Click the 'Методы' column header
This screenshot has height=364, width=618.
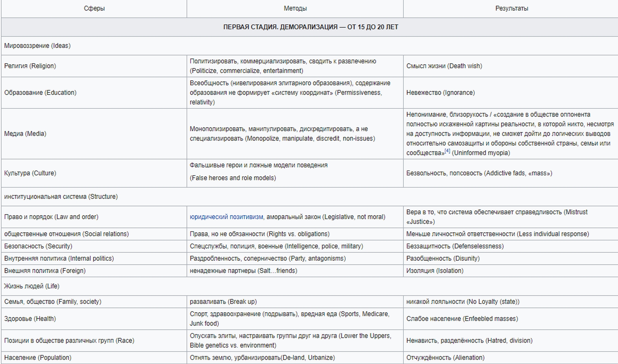point(295,9)
